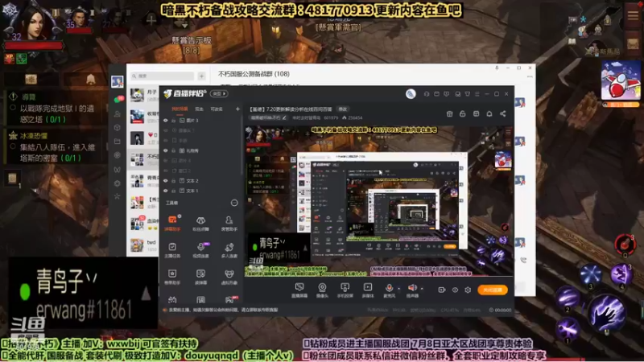Hide the 文本 1 source

166,191
